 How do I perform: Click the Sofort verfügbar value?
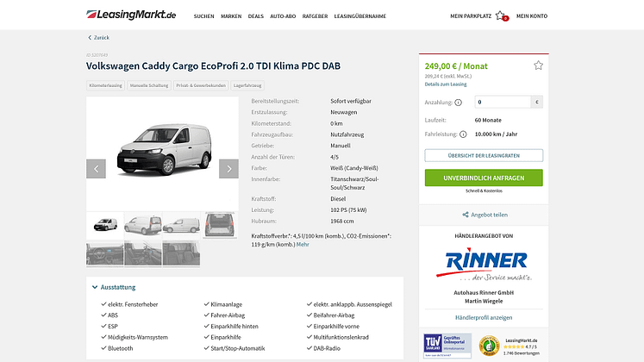point(351,101)
